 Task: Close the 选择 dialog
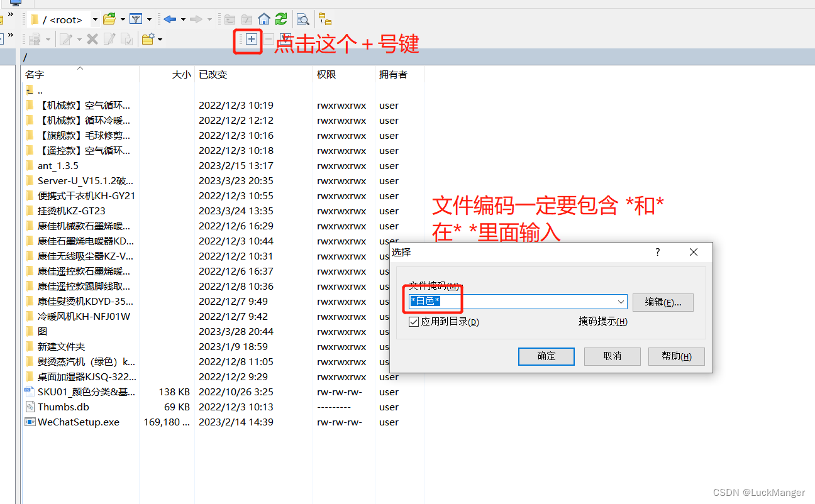[x=694, y=252]
